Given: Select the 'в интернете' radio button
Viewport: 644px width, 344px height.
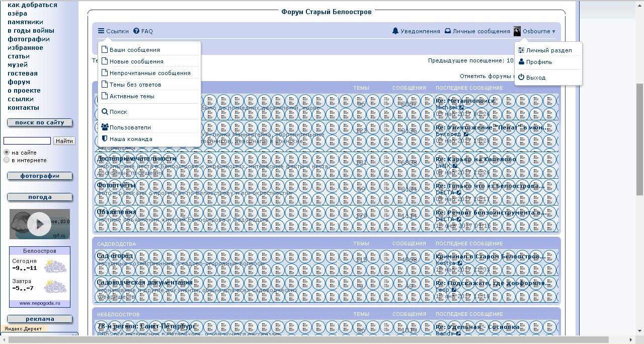Looking at the screenshot, I should 7,160.
